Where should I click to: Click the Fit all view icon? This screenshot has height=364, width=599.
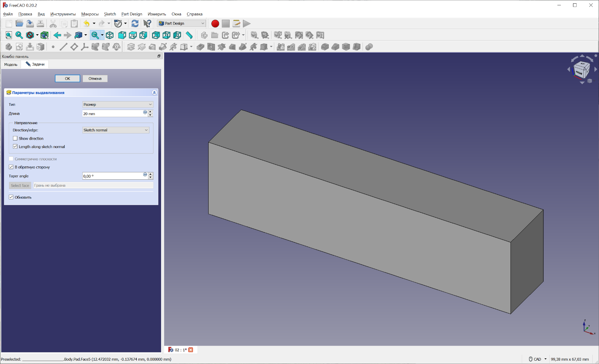[9, 35]
